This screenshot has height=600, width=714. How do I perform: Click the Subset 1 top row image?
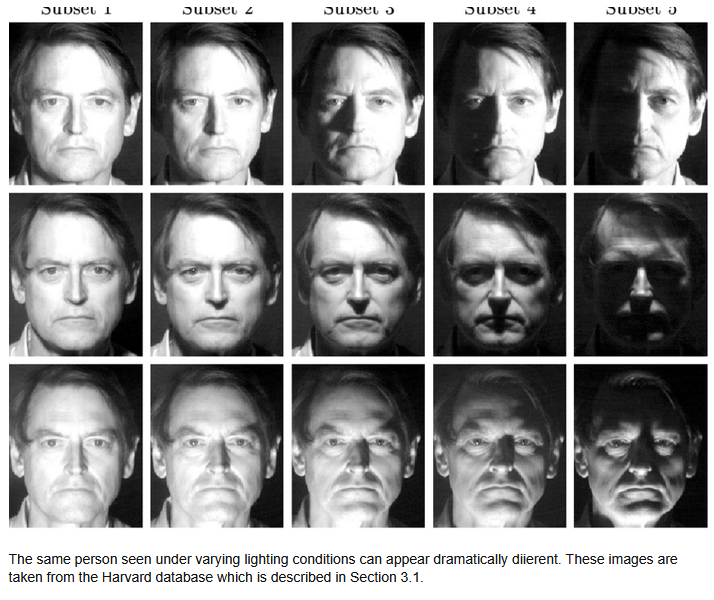(x=75, y=103)
